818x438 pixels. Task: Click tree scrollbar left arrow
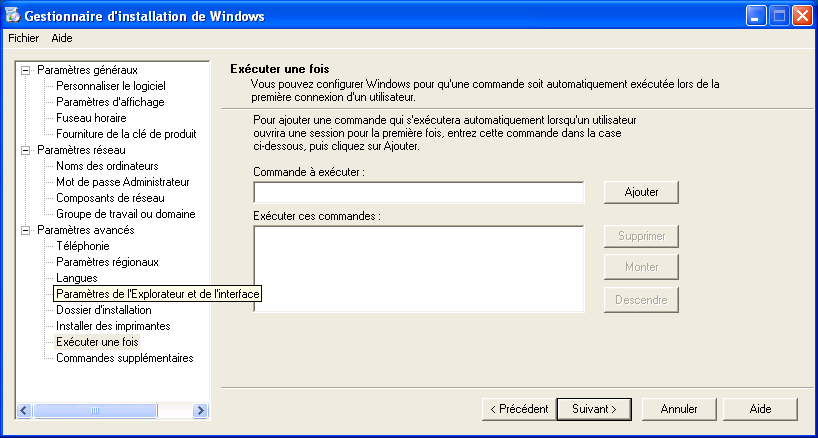(25, 410)
